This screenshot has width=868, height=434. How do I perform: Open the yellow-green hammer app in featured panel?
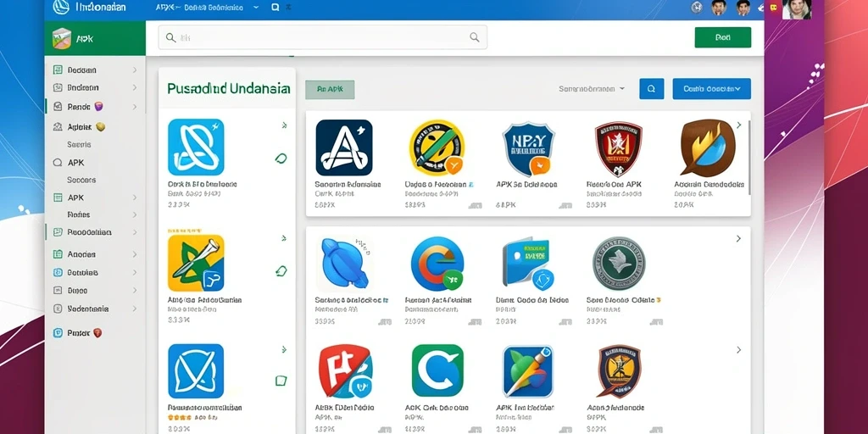point(196,263)
